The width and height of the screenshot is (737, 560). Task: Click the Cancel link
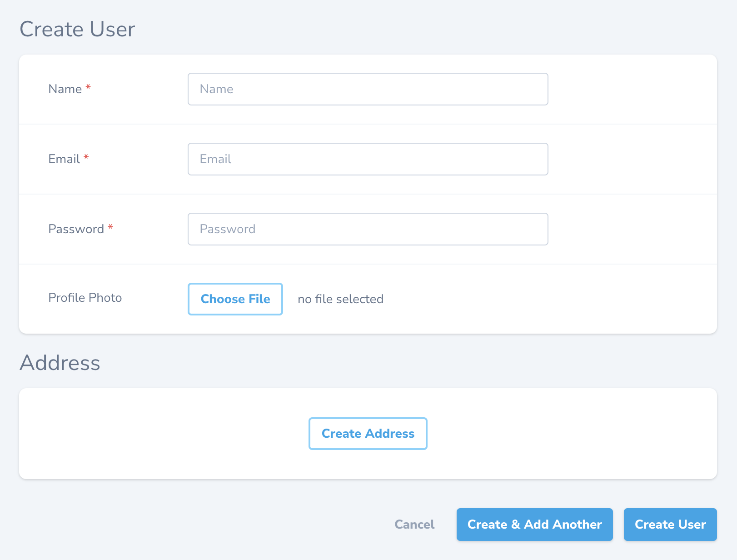(x=414, y=524)
